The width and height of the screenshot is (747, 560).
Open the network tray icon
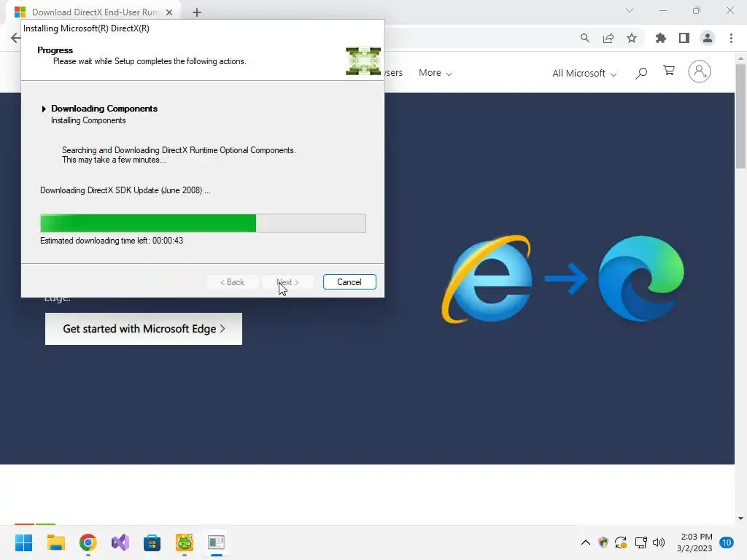(x=640, y=542)
